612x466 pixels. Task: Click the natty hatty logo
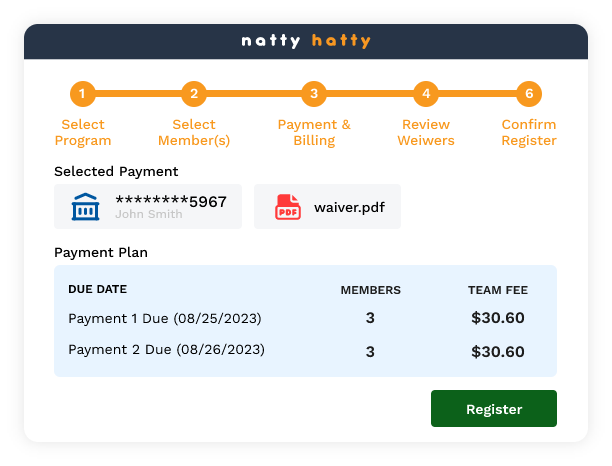pyautogui.click(x=306, y=41)
